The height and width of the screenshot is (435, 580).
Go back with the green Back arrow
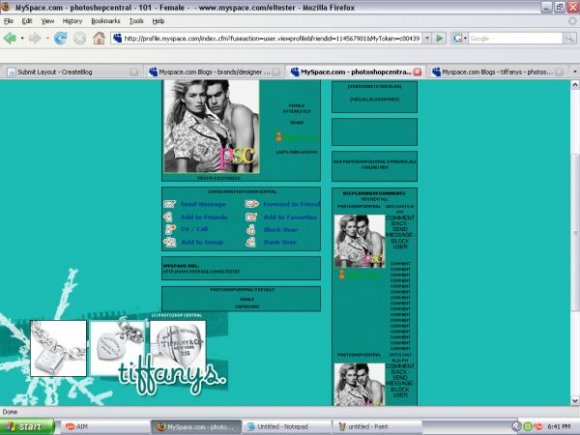pos(10,38)
